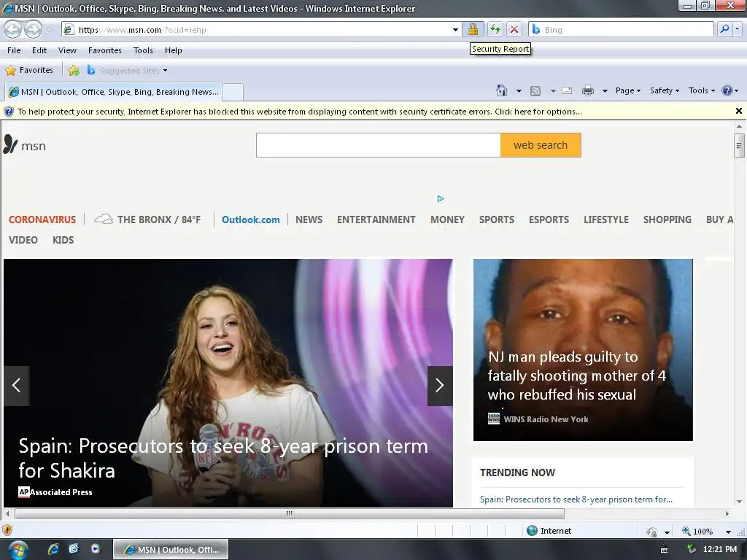Go to the MONEY section
Screen dimensions: 747x560
coord(447,219)
